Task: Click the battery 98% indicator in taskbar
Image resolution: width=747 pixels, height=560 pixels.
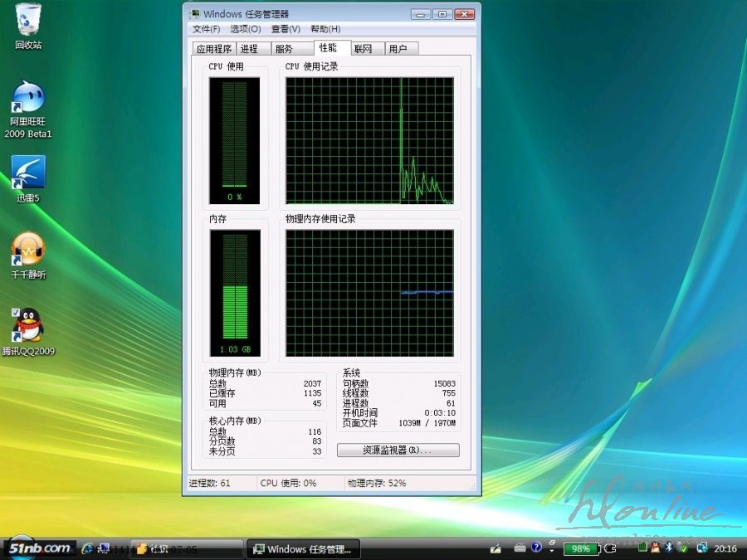Action: pyautogui.click(x=579, y=548)
